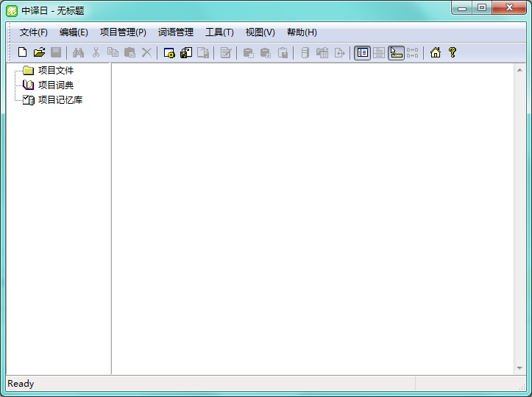532x397 pixels.
Task: Select the 项目记忆库 tree node
Action: pos(60,100)
